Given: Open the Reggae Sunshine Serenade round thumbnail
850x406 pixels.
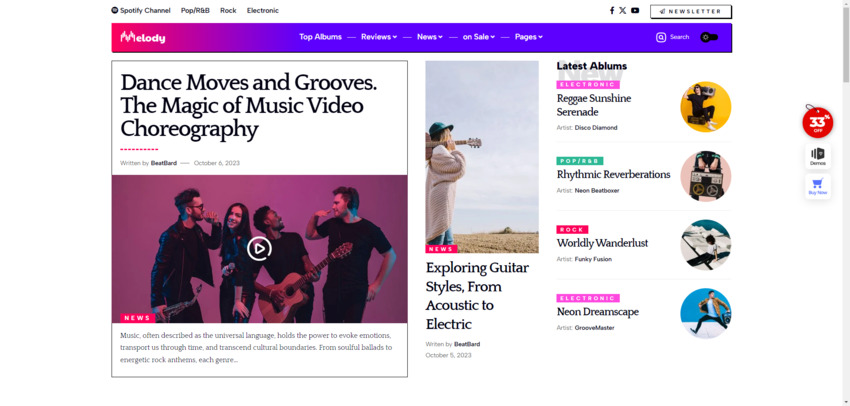Looking at the screenshot, I should [x=705, y=107].
